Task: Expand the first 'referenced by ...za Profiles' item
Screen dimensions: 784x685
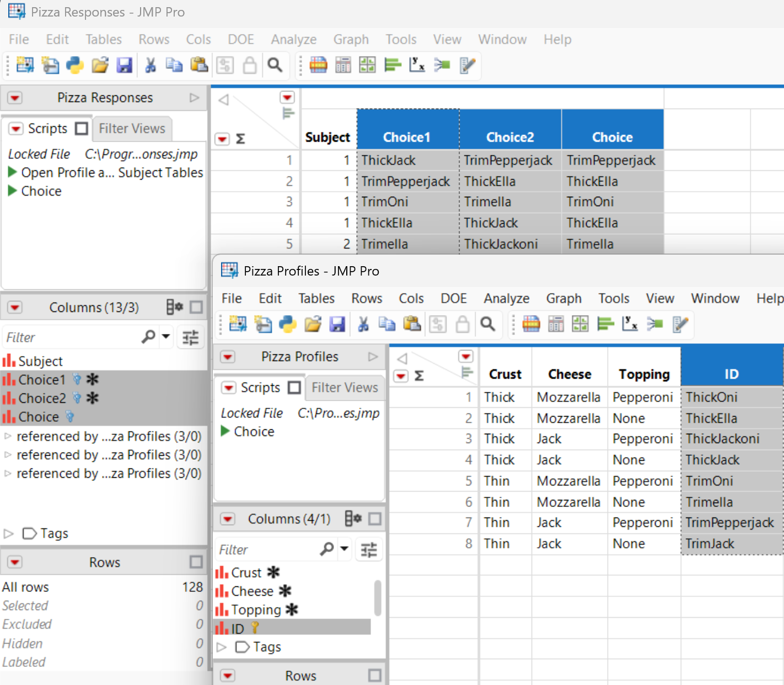Action: coord(8,436)
